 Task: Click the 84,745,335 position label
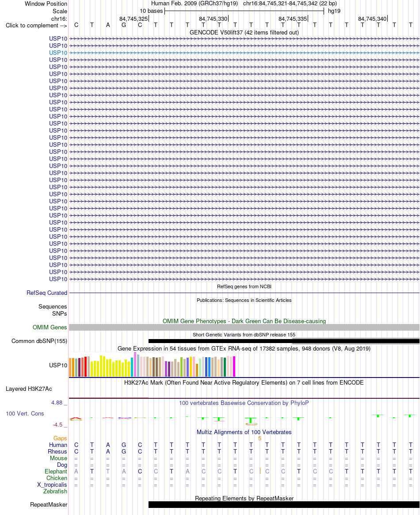click(x=293, y=19)
